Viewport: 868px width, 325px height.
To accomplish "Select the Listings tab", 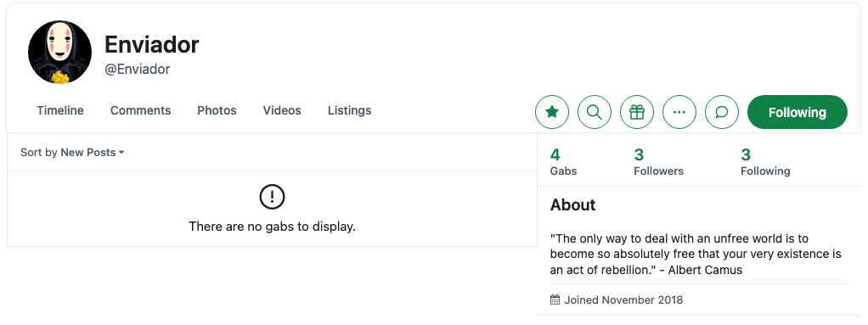I will pyautogui.click(x=349, y=110).
